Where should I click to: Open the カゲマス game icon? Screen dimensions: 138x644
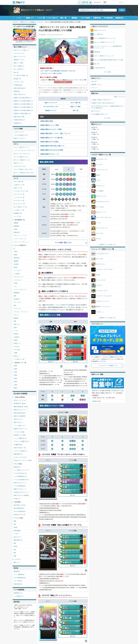point(93,238)
